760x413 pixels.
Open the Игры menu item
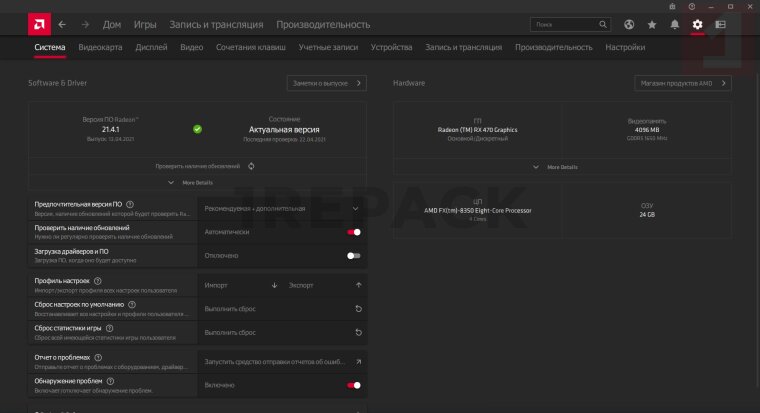[145, 24]
